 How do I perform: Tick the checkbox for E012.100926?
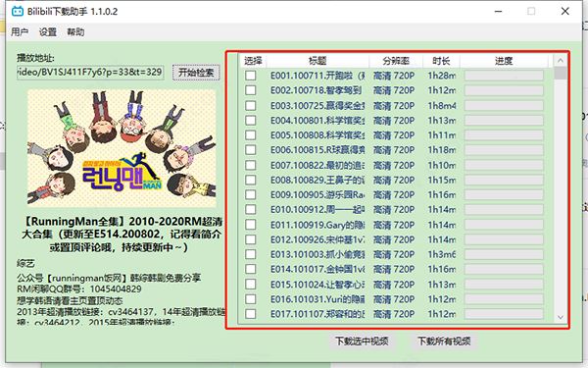tap(251, 239)
